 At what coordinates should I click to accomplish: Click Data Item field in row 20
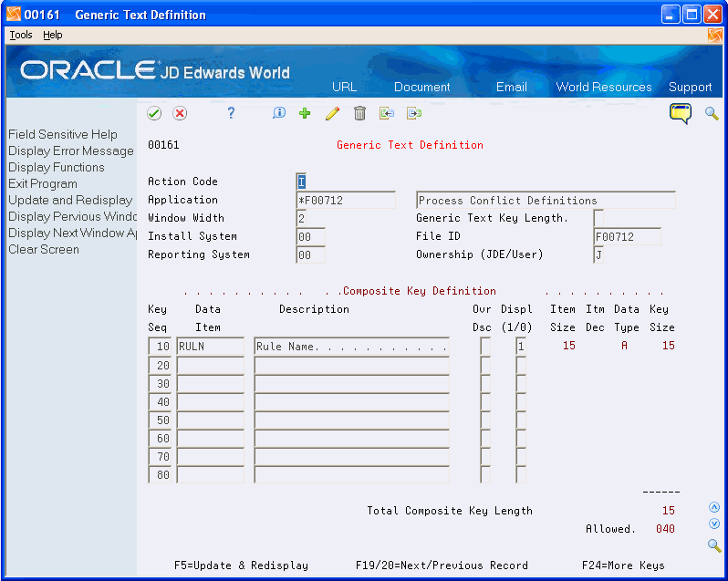click(x=211, y=365)
